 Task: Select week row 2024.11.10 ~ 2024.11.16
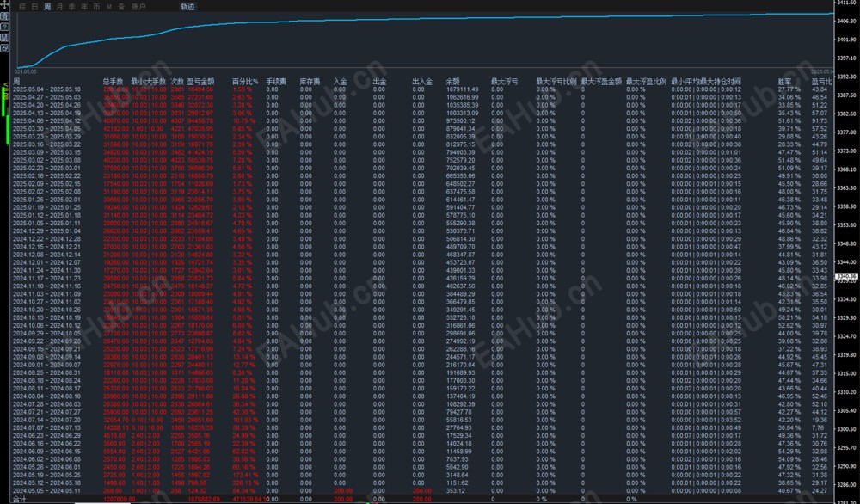pyautogui.click(x=422, y=286)
